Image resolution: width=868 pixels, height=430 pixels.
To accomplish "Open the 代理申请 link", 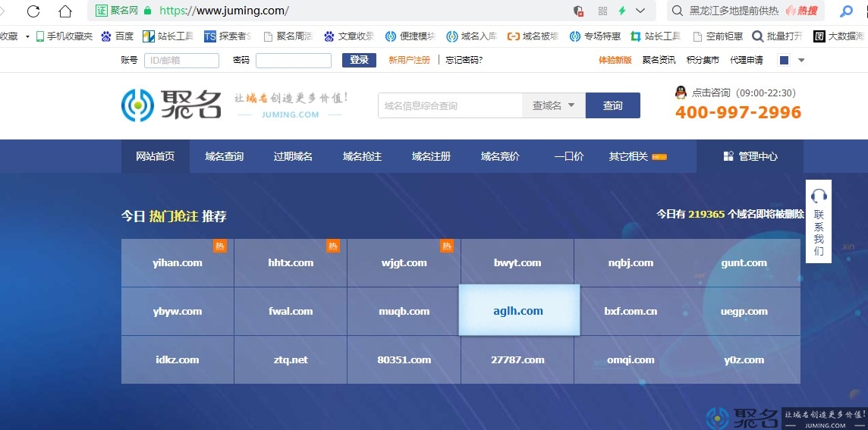I will point(746,60).
